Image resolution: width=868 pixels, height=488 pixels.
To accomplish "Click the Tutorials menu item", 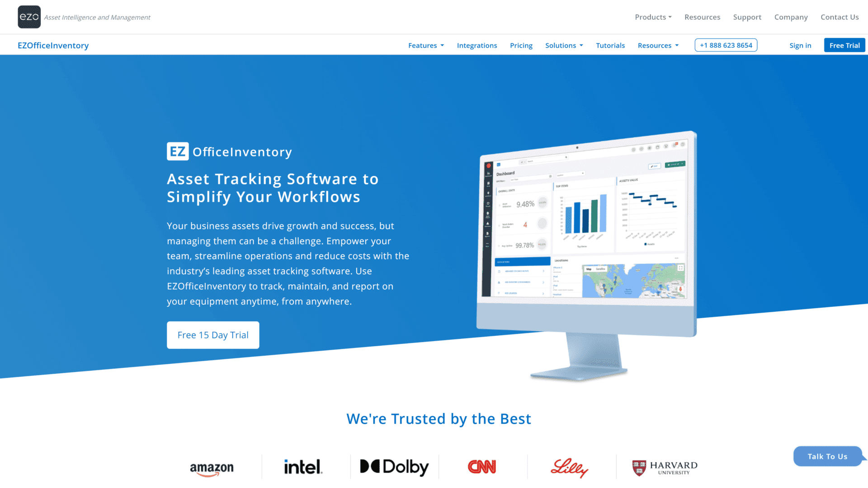I will point(610,45).
